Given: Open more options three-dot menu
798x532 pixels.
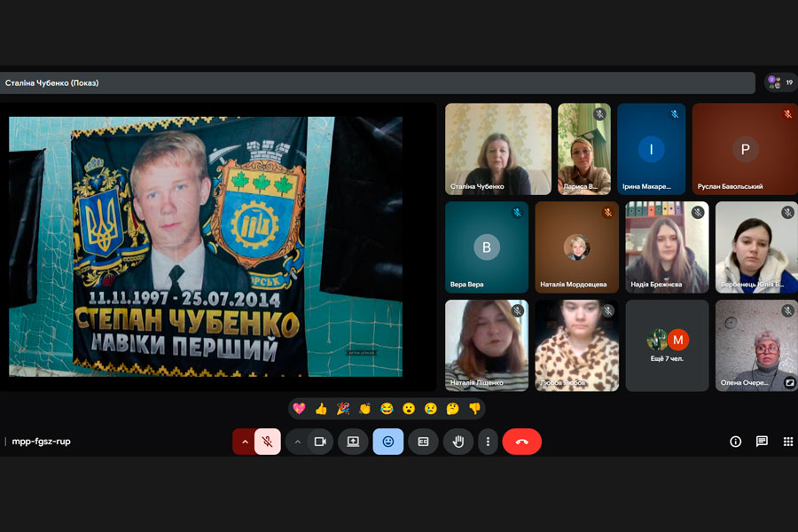Looking at the screenshot, I should coord(488,442).
